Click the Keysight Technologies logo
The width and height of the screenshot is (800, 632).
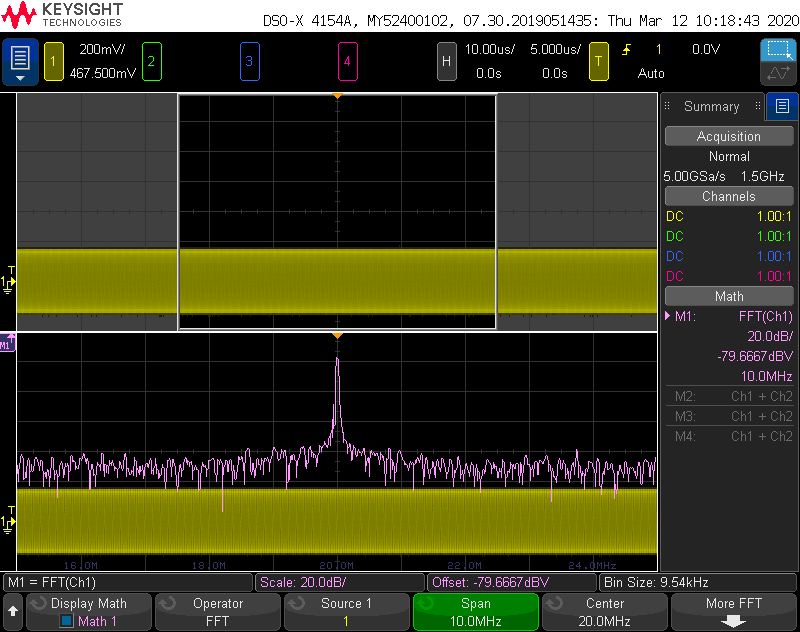(62, 15)
